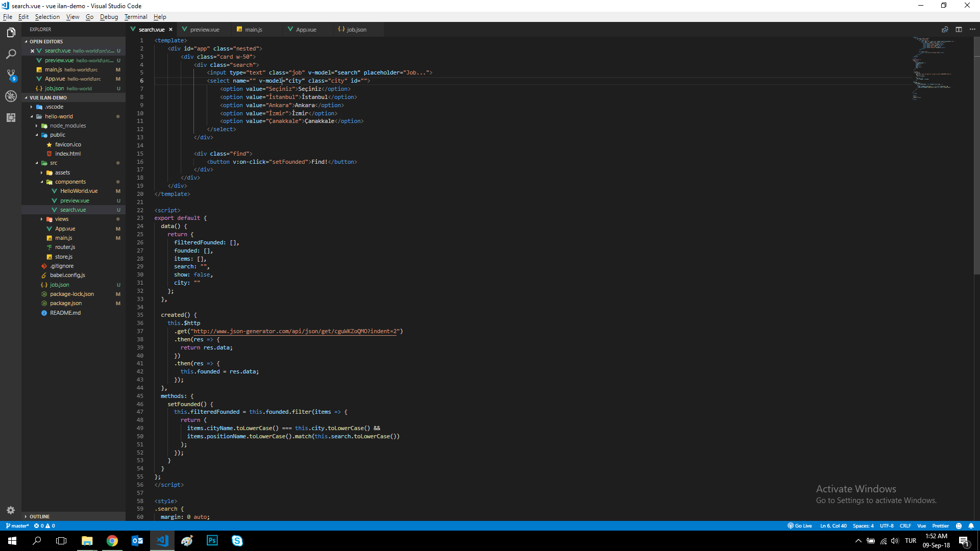Switch to the preview.vue tab

click(x=204, y=30)
